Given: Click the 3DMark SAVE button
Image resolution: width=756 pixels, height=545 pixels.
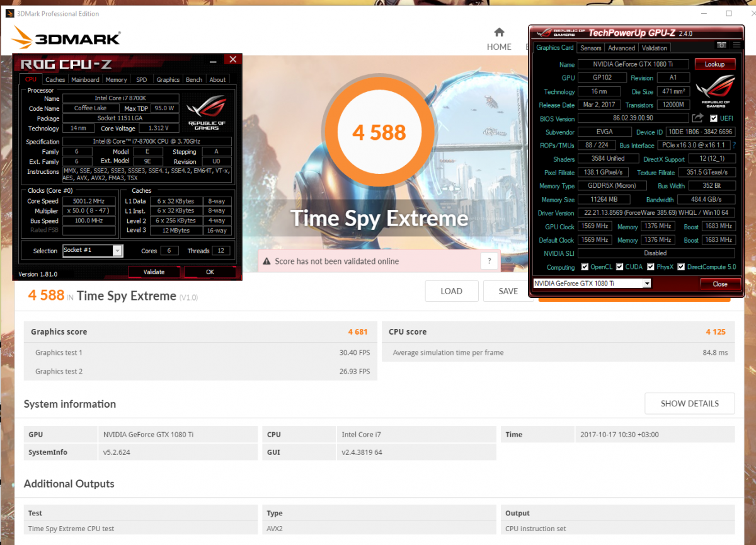Looking at the screenshot, I should click(x=508, y=291).
